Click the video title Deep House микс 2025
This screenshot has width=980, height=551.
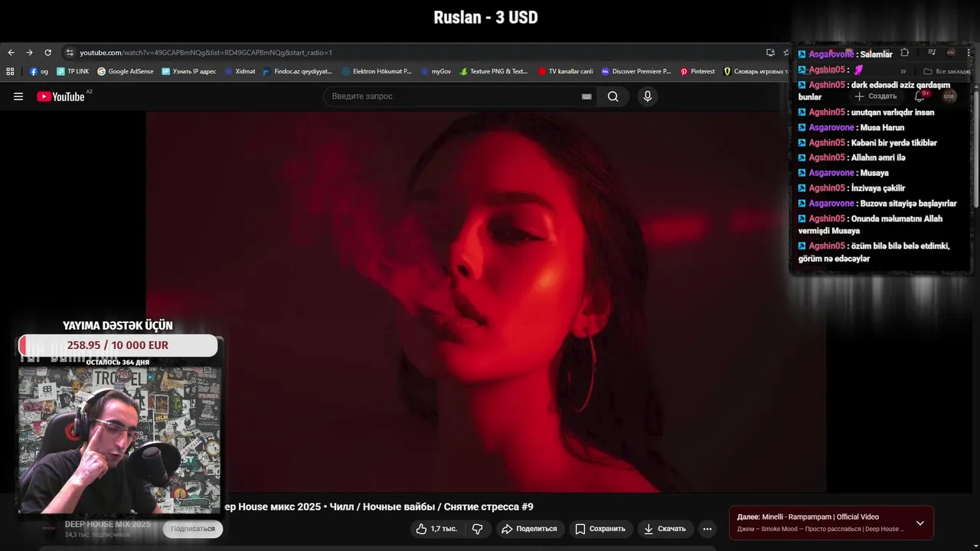click(x=377, y=507)
